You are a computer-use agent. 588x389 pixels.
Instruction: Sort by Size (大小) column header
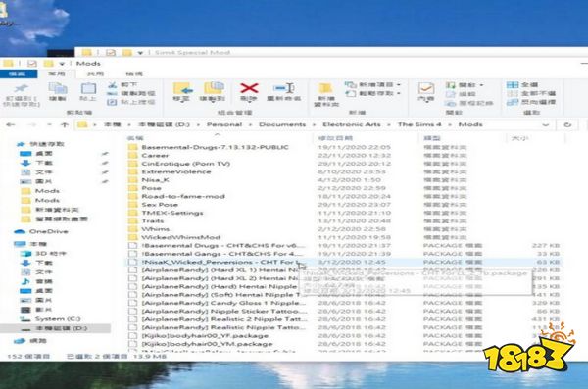519,138
